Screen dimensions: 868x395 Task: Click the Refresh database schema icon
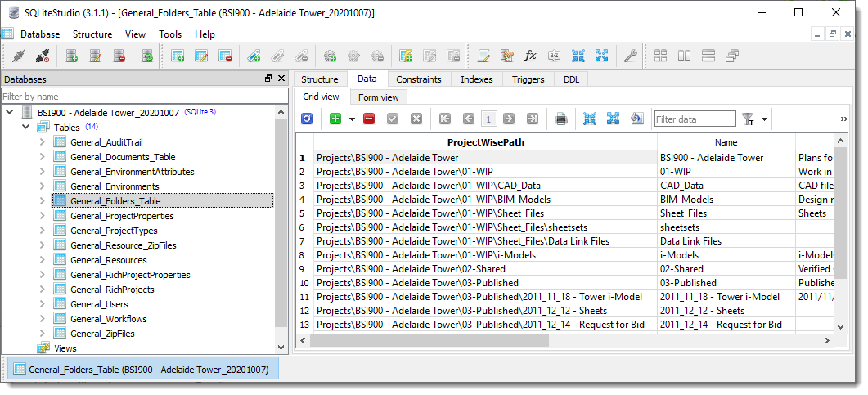click(146, 56)
